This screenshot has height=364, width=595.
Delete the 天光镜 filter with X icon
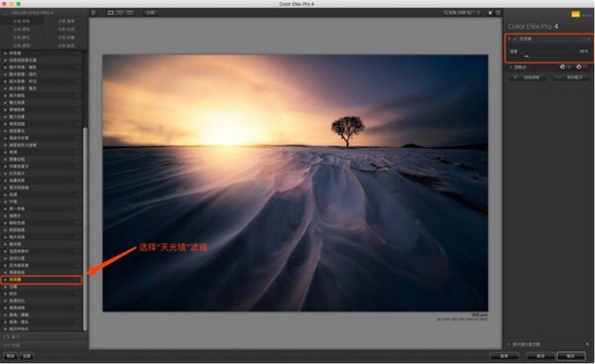click(x=588, y=39)
